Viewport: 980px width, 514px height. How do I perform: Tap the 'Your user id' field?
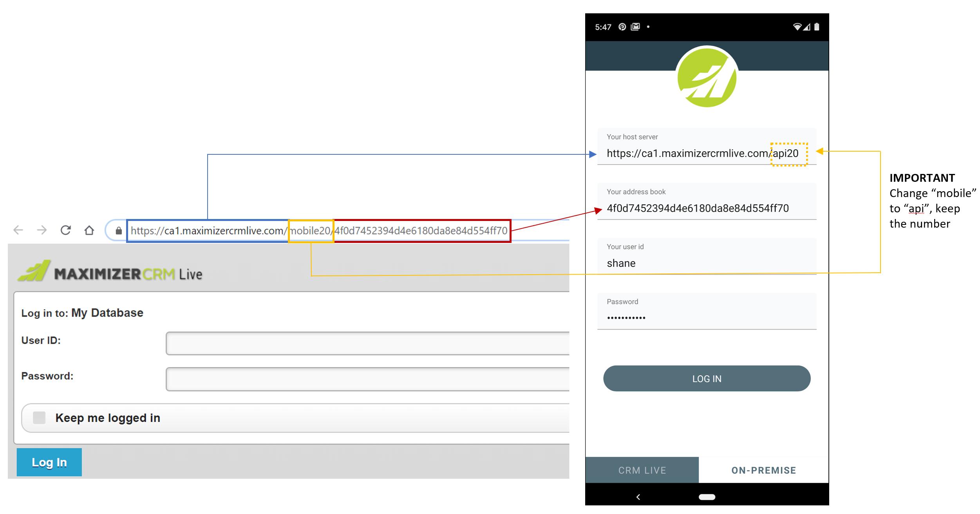pyautogui.click(x=707, y=256)
